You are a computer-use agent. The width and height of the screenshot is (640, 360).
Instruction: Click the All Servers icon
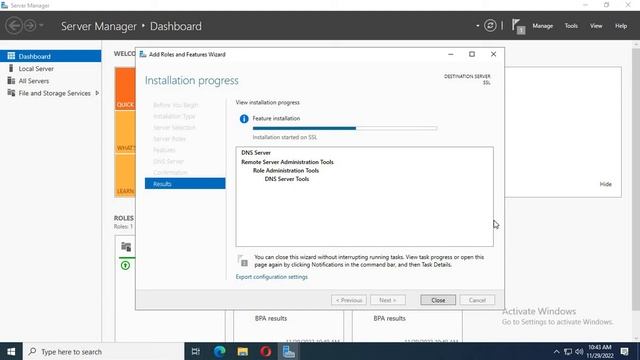point(11,80)
